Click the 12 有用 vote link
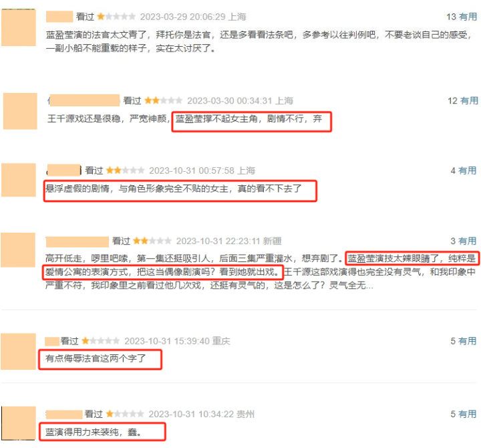The width and height of the screenshot is (481, 448). coord(462,101)
